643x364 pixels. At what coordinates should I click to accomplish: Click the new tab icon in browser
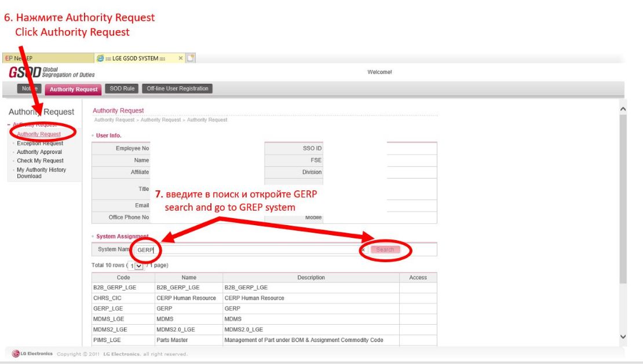[191, 58]
